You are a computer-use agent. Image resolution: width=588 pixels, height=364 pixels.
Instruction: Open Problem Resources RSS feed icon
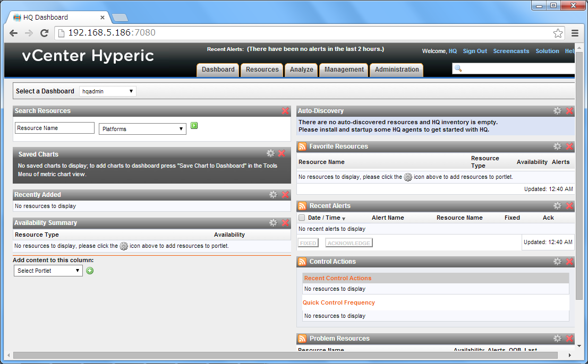[x=302, y=339]
